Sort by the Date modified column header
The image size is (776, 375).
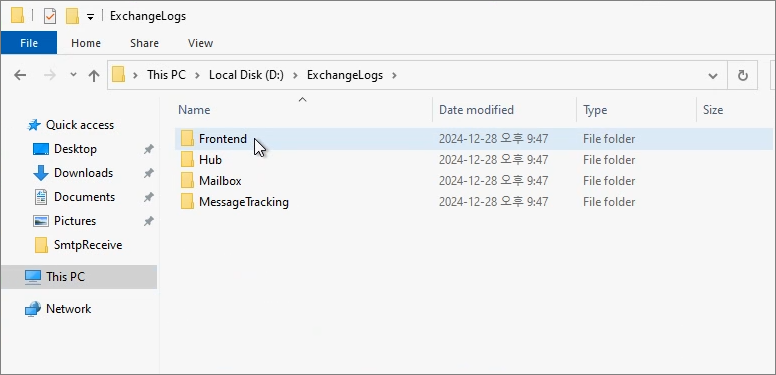coord(476,110)
